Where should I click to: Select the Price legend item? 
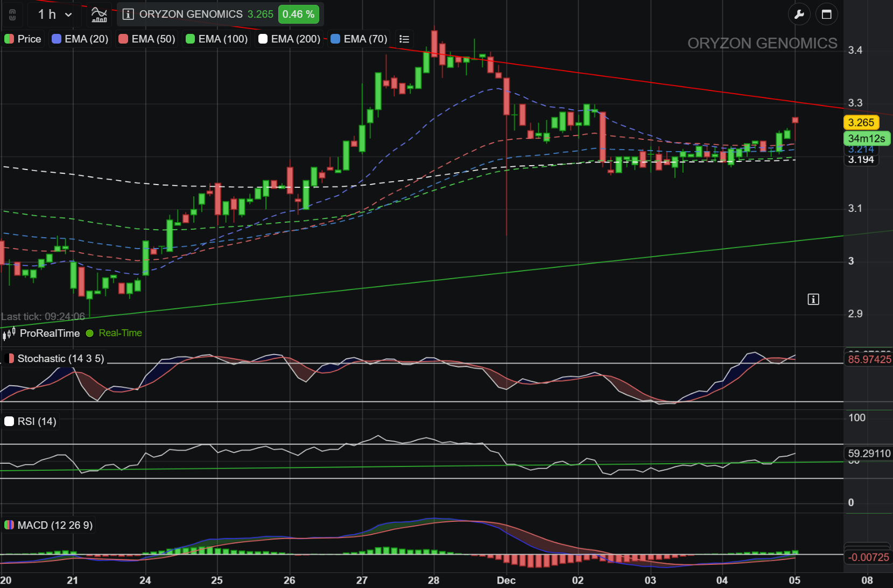[23, 39]
